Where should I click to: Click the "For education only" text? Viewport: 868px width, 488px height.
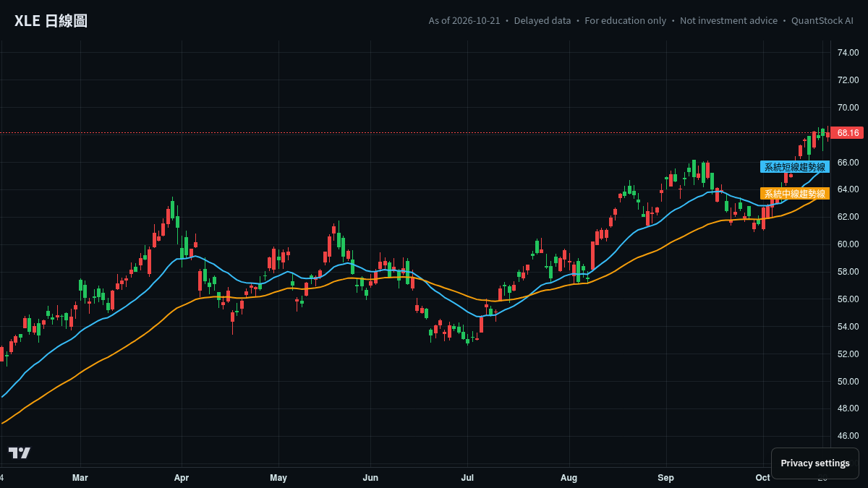pos(626,21)
